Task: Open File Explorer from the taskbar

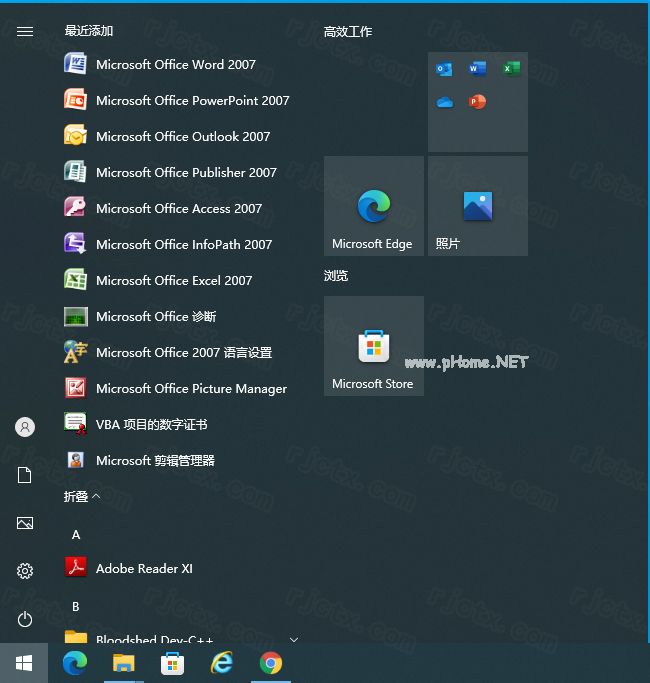Action: [x=124, y=663]
